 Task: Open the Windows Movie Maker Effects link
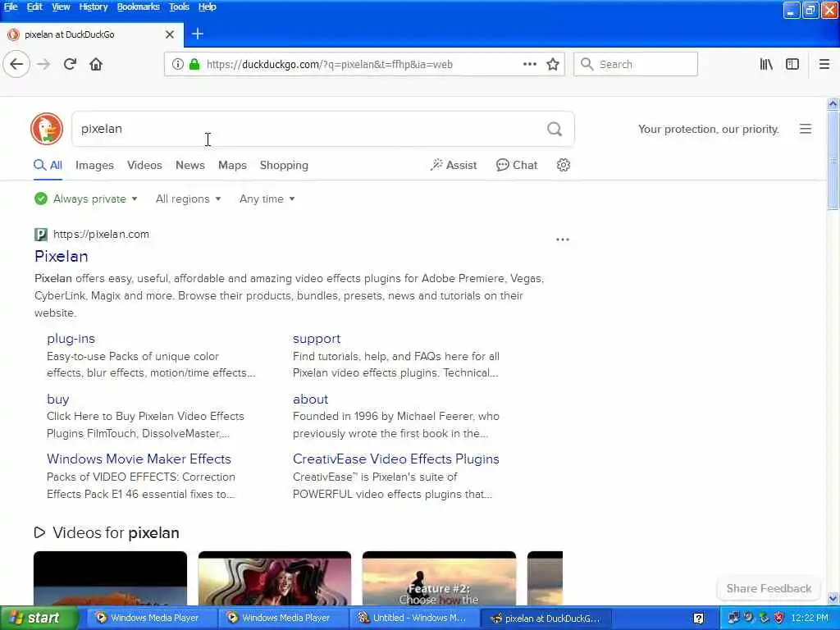(139, 459)
